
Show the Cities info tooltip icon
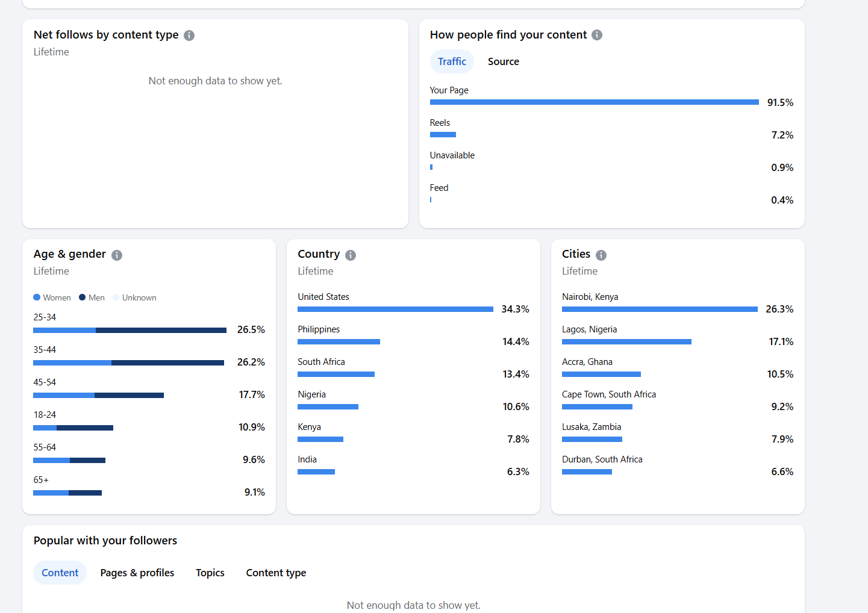coord(601,255)
